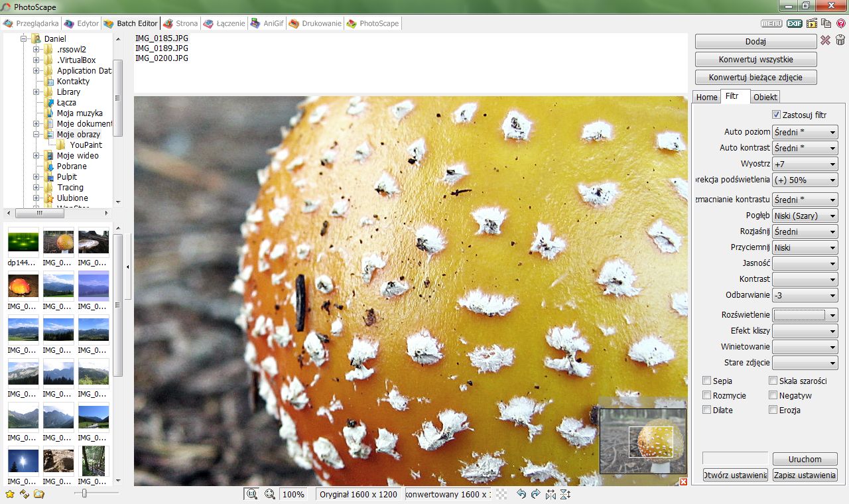The height and width of the screenshot is (504, 849).
Task: Toggle the checkered background icon
Action: 502,494
